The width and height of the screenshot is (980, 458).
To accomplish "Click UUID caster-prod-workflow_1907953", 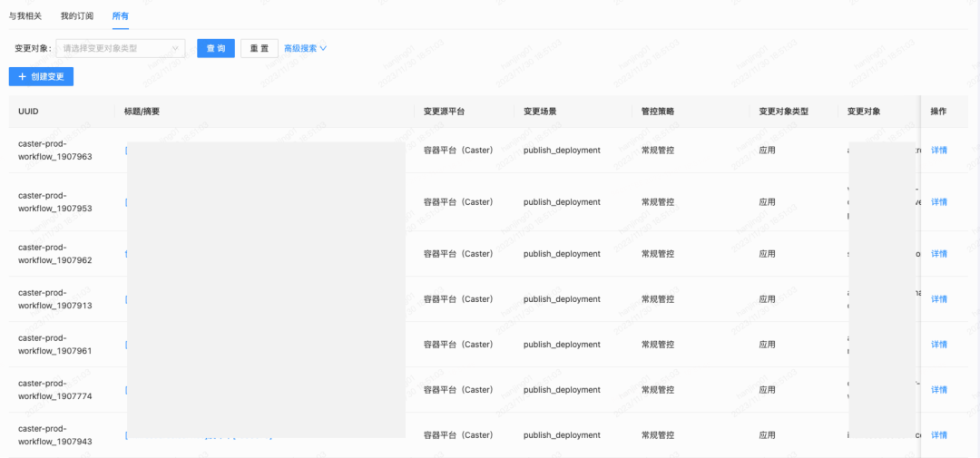I will pos(55,202).
